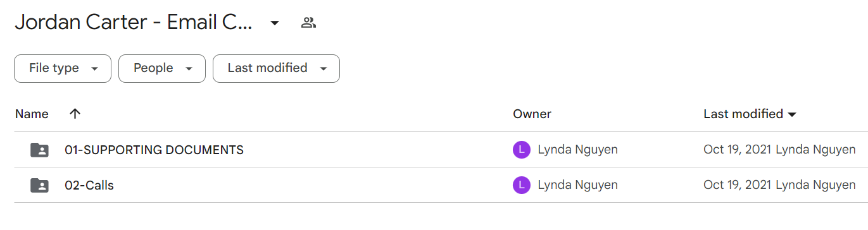Click Lynda Nguyen's avatar in the 02-Calls row
868x230 pixels.
[x=521, y=185]
